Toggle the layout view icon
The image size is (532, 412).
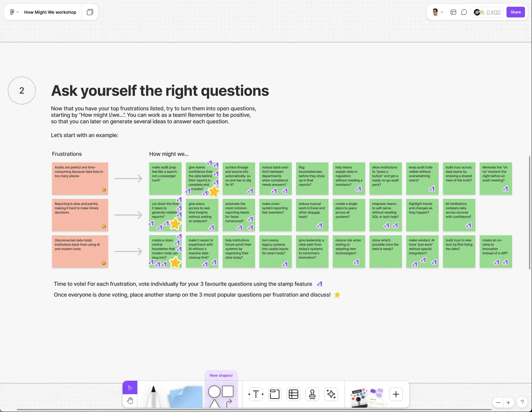click(x=453, y=12)
